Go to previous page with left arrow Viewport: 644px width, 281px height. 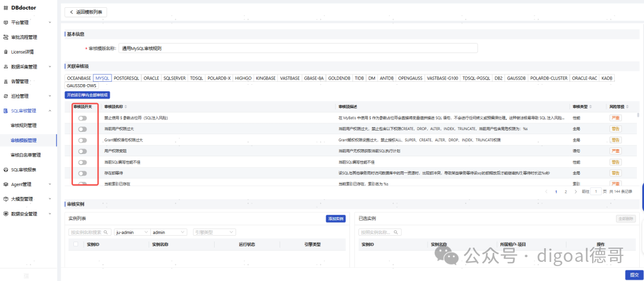tap(546, 192)
